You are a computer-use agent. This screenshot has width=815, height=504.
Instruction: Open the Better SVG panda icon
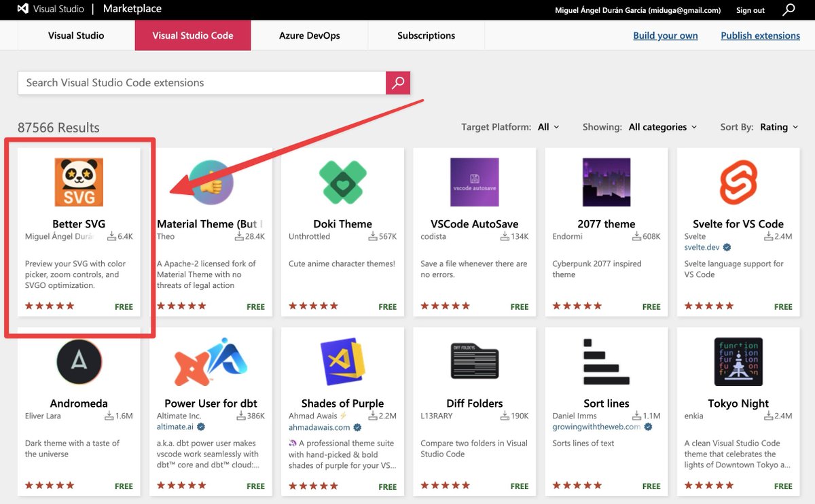point(79,182)
